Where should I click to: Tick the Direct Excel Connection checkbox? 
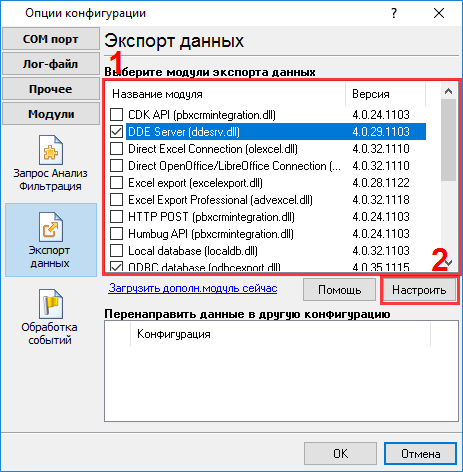pyautogui.click(x=116, y=149)
